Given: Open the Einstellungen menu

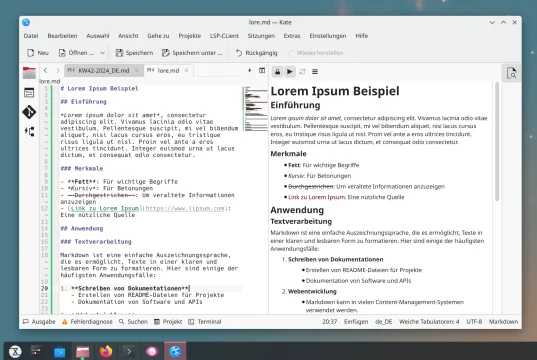Looking at the screenshot, I should click(x=328, y=36).
